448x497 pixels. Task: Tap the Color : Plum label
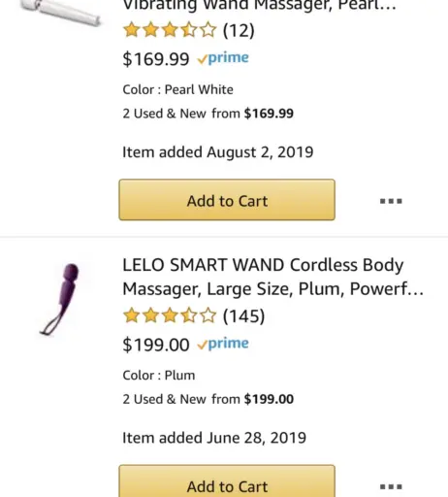159,376
